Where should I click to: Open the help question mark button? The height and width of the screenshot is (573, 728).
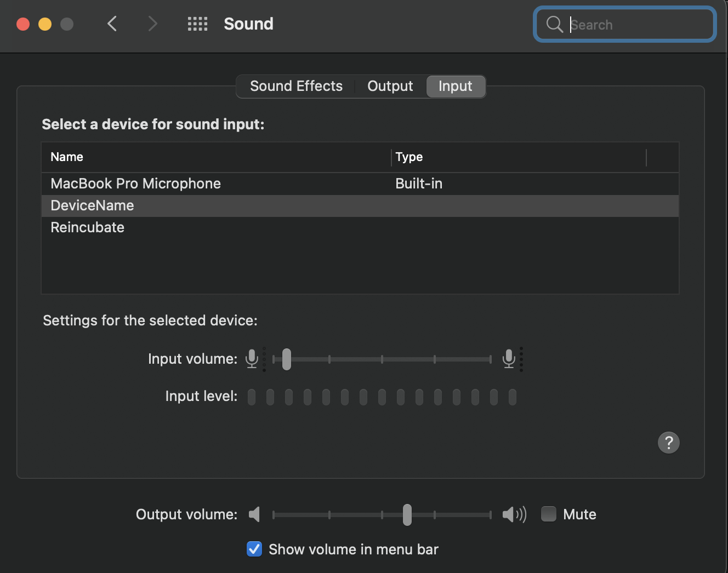668,443
